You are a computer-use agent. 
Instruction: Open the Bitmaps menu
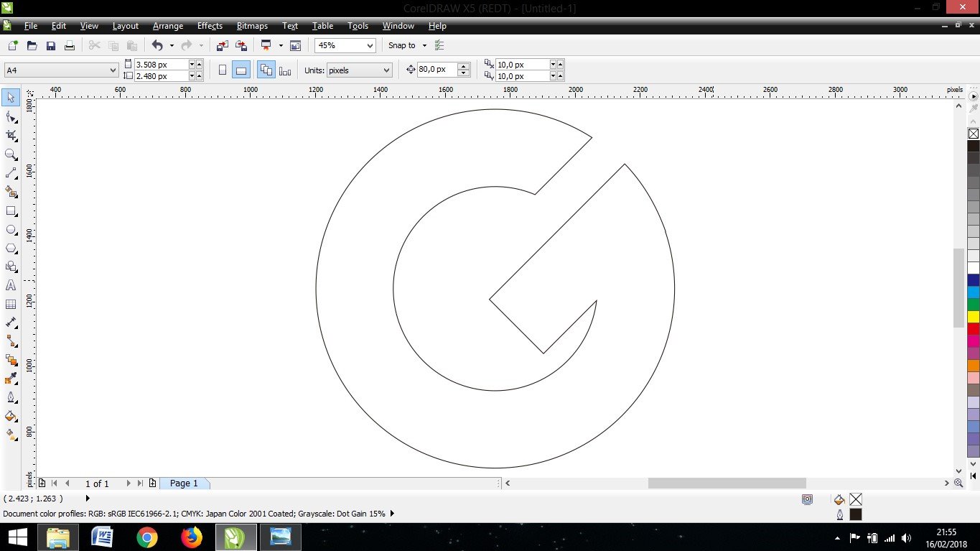click(252, 26)
